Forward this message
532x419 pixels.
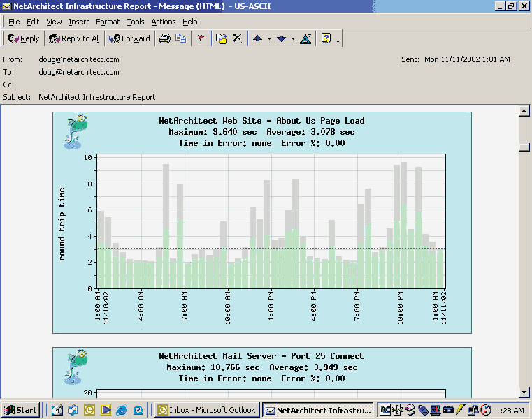pos(130,38)
